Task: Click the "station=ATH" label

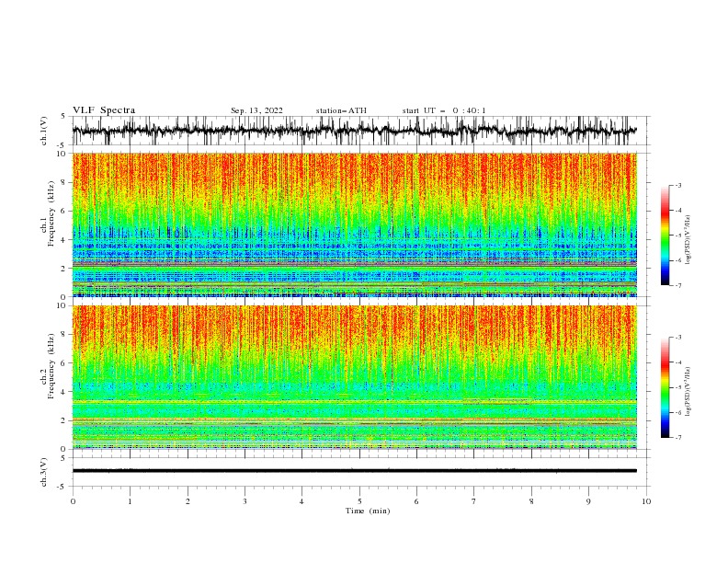Action: (x=341, y=110)
